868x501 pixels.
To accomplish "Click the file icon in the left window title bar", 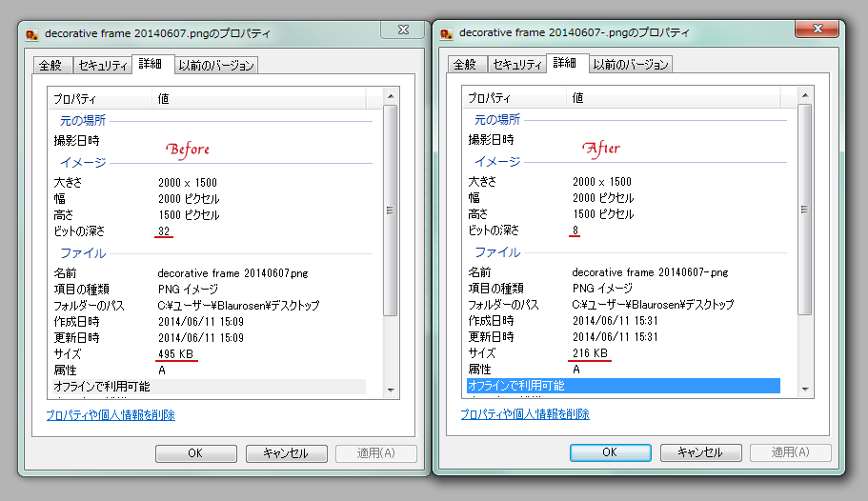I will click(x=31, y=35).
